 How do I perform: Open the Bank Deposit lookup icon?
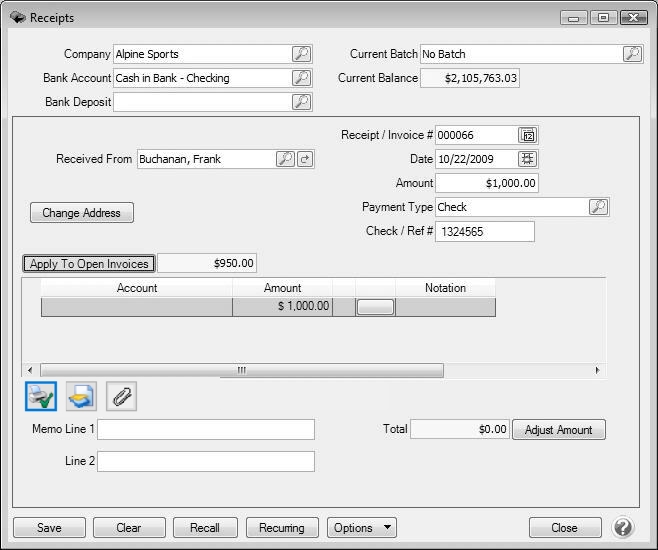click(x=301, y=102)
